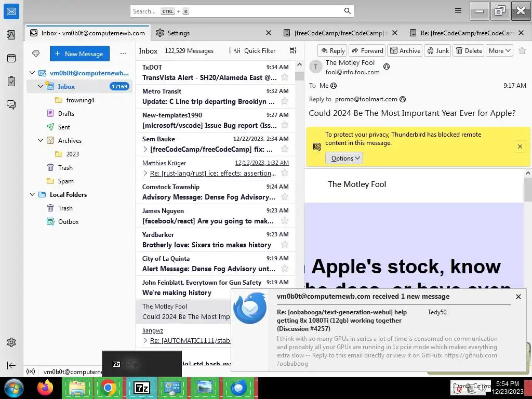Screen dimensions: 532x399
Task: Star the City of La Quinta message
Action: [285, 269]
